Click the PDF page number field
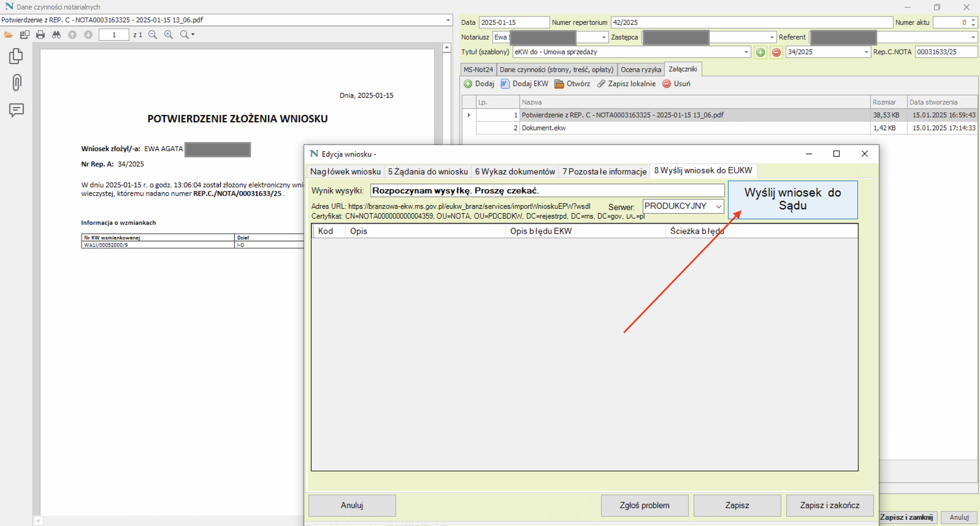Viewport: 980px width, 526px height. 114,35
